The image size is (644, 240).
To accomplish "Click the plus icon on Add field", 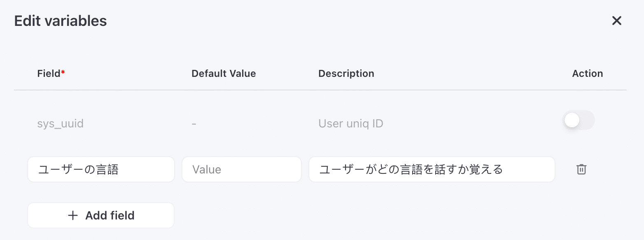I will click(x=73, y=215).
